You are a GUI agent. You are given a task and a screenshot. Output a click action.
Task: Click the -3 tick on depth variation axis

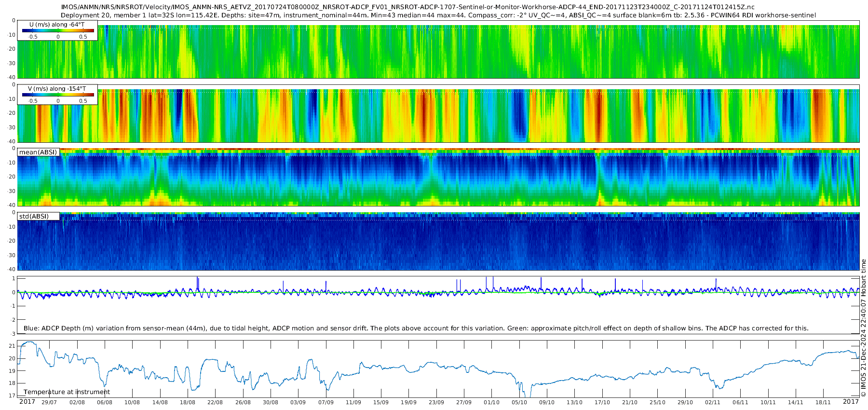pos(13,333)
